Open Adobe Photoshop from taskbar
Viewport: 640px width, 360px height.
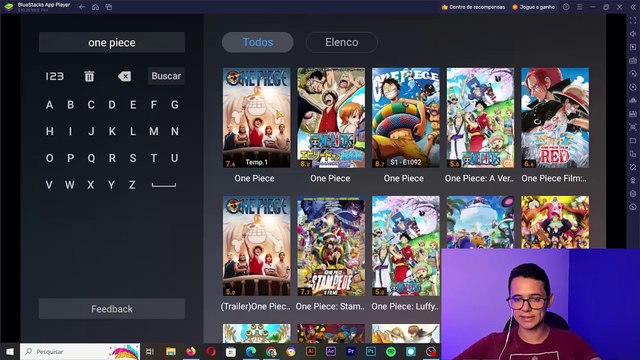tap(371, 351)
